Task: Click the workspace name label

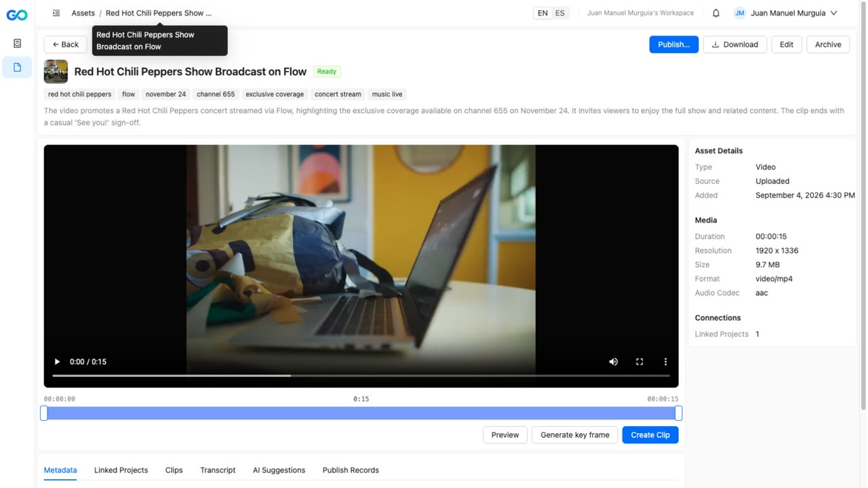Action: [x=640, y=13]
